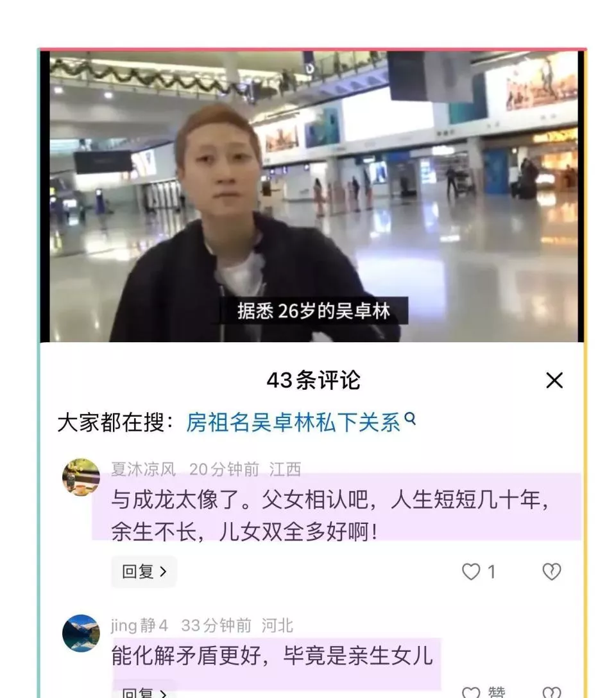Image resolution: width=616 pixels, height=698 pixels.
Task: Like the comment by 夏沐凉风
Action: pos(471,571)
